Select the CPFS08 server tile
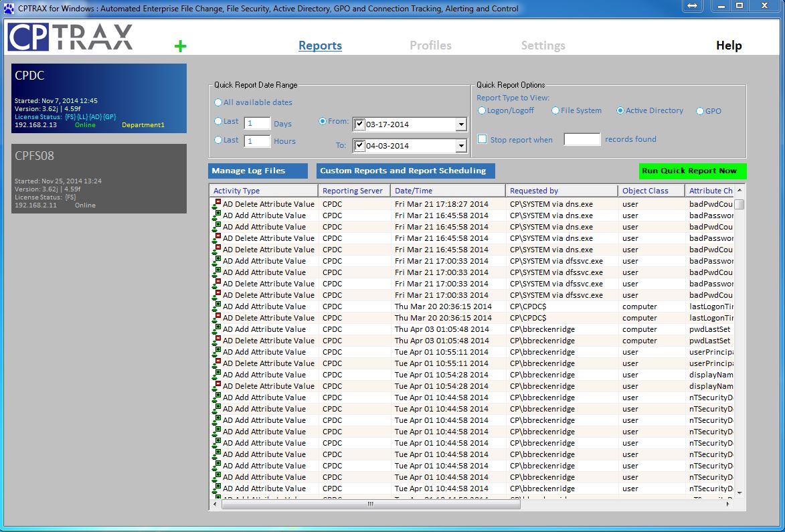 click(99, 179)
